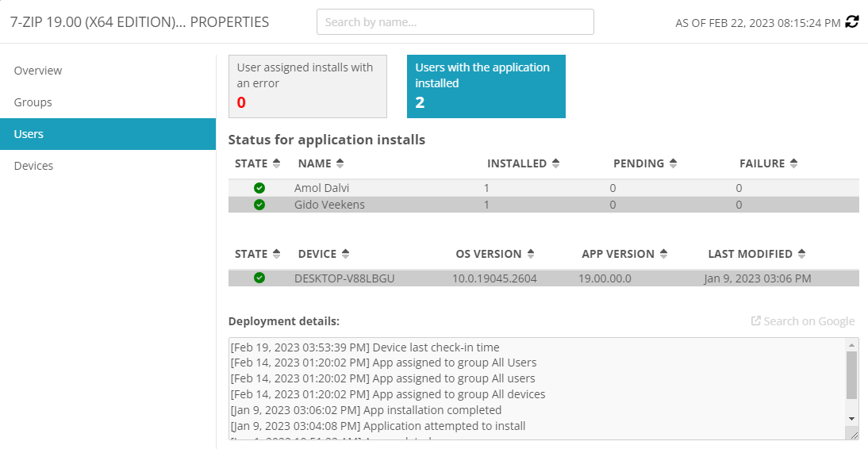Select the user-assigned installs with error tile
Image resolution: width=868 pixels, height=449 pixels.
[307, 86]
